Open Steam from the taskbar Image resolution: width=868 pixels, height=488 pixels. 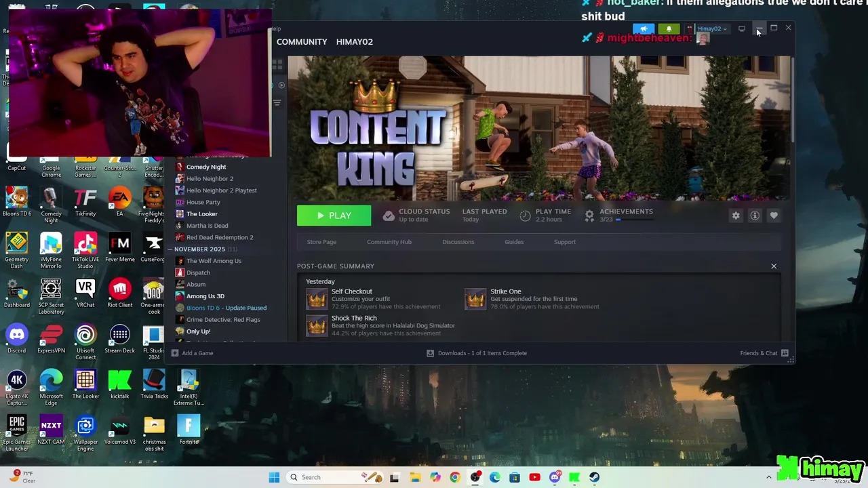(x=594, y=477)
